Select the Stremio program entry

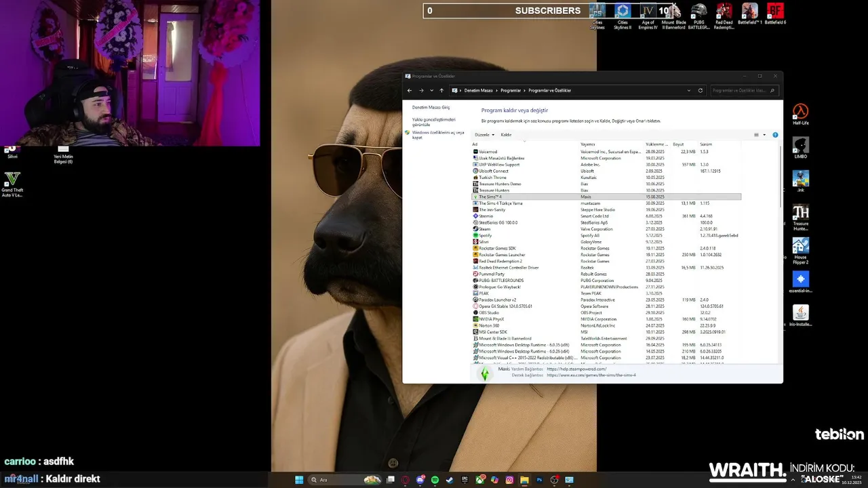606,216
